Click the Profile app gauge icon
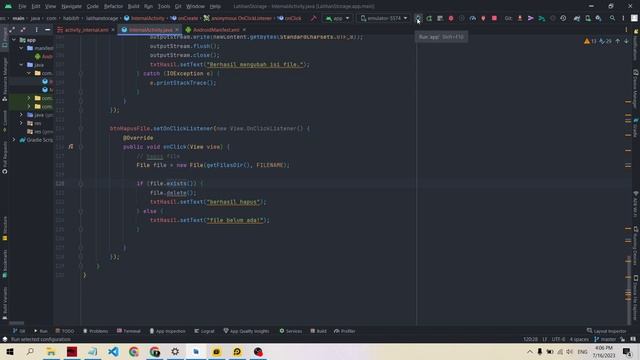640x360 pixels. point(473,18)
